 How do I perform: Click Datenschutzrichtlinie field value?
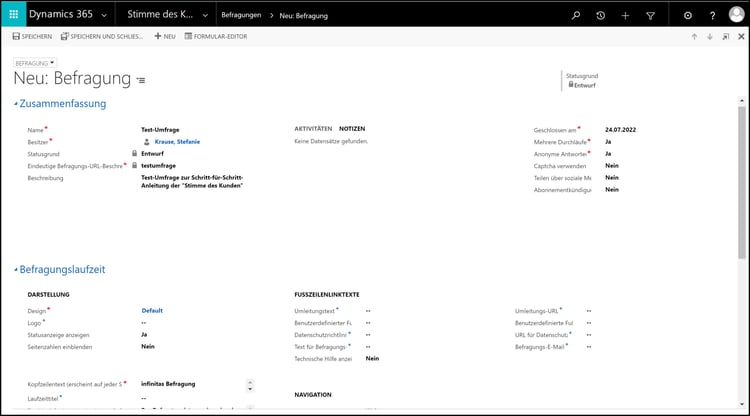pyautogui.click(x=368, y=335)
